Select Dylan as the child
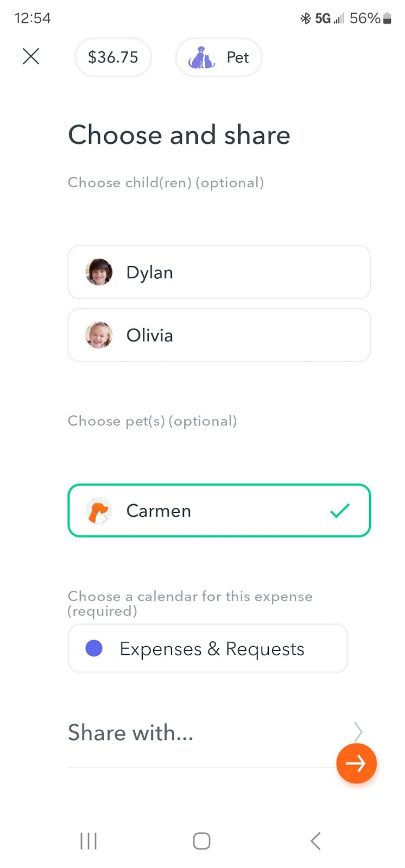The width and height of the screenshot is (405, 868). tap(219, 272)
